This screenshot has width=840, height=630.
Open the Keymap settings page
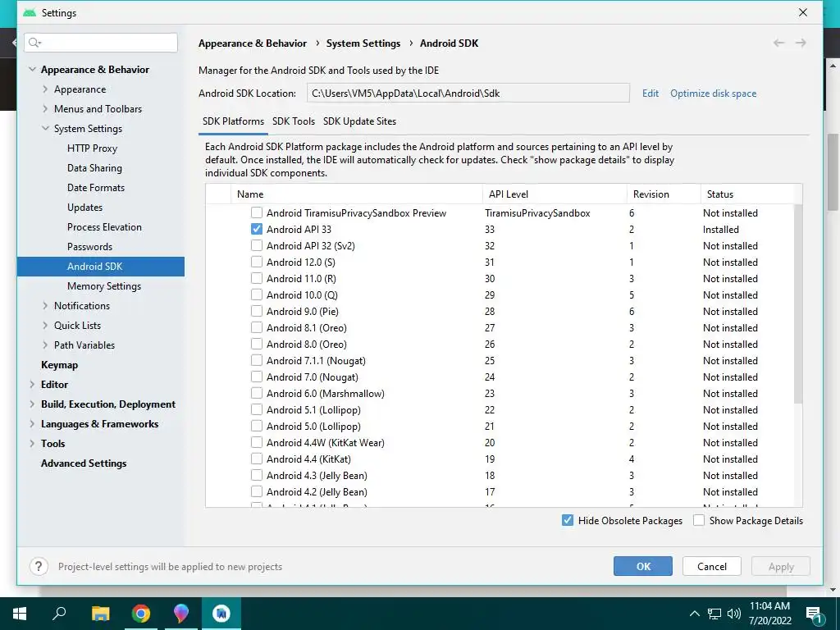click(x=59, y=365)
